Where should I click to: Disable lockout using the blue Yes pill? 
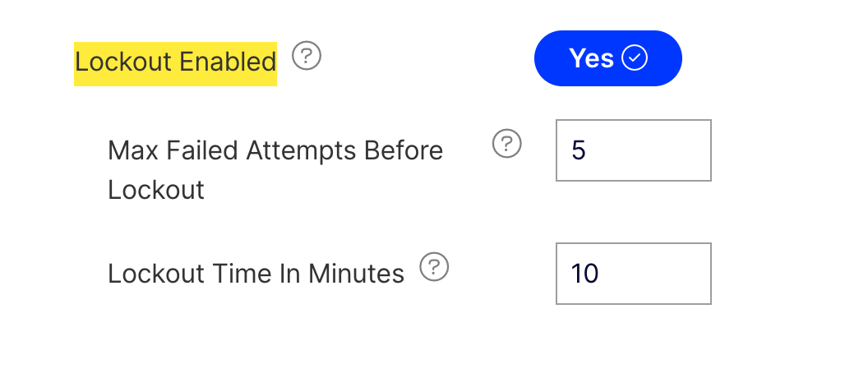click(607, 58)
